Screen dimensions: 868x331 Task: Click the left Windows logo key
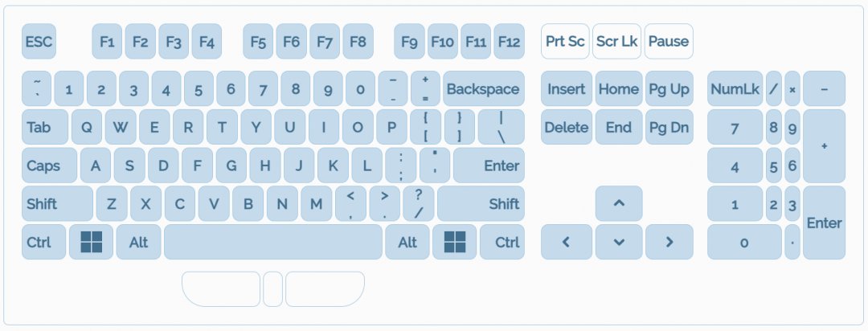click(x=91, y=242)
